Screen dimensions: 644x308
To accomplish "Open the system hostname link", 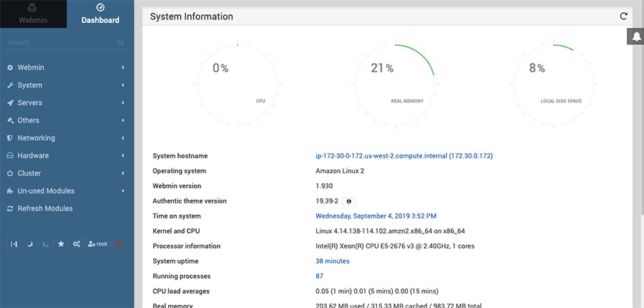I will (x=404, y=156).
